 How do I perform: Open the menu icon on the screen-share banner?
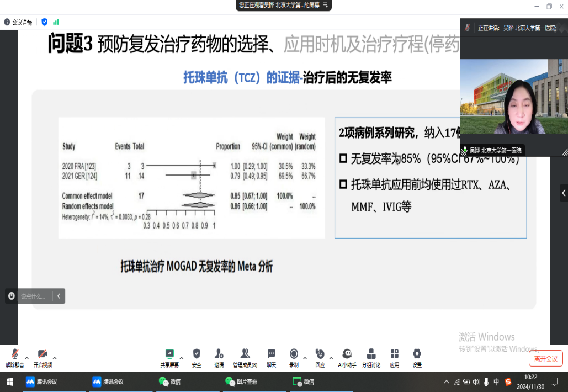coord(325,5)
